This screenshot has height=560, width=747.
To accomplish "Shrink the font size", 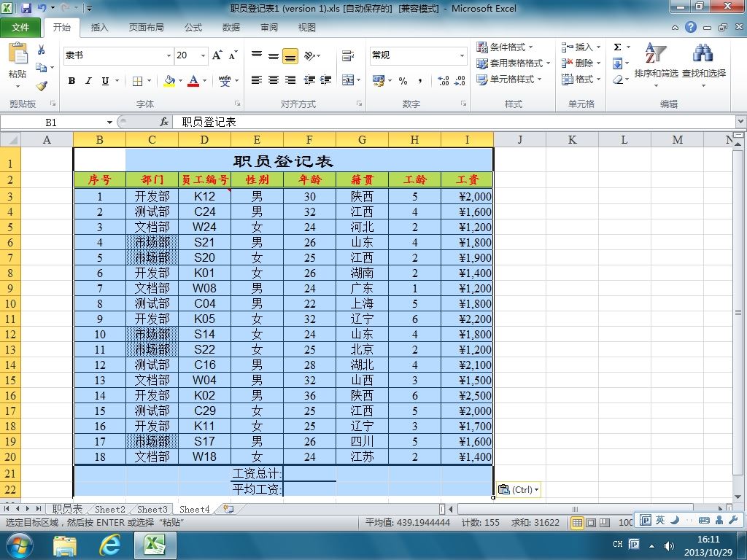I will pos(233,55).
